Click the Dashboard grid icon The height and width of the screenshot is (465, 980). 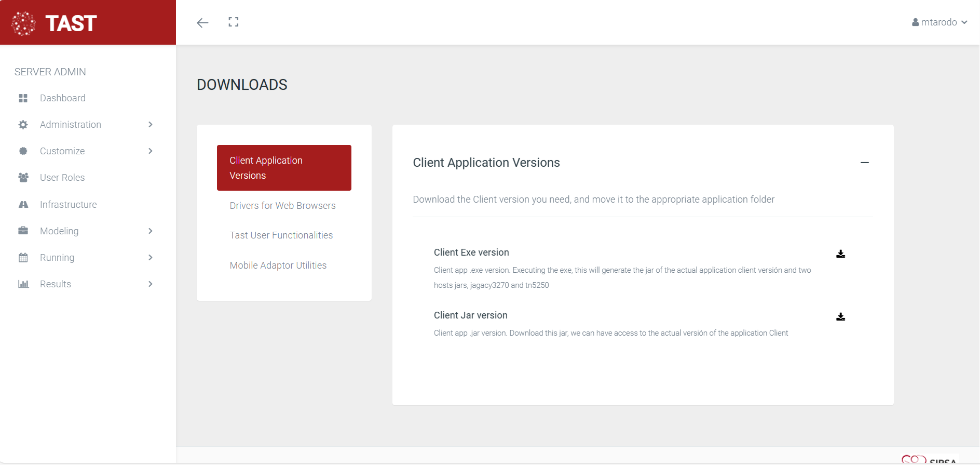(23, 98)
